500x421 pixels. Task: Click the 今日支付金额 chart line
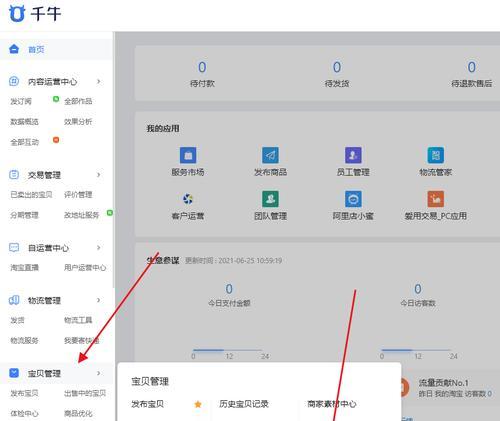pyautogui.click(x=228, y=350)
